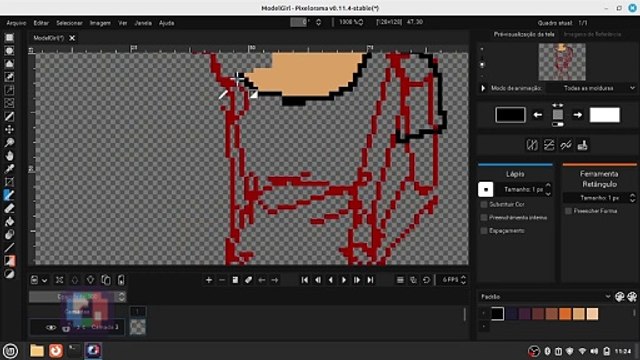Jump to the last frame
The image size is (640, 360).
[370, 280]
